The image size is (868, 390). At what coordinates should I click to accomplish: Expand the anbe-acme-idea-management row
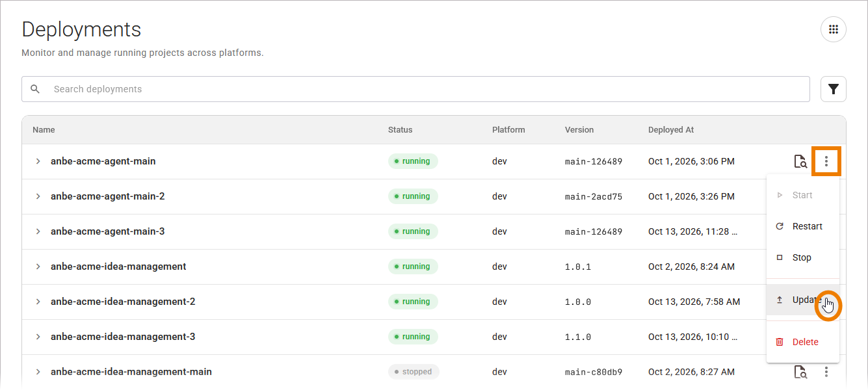click(38, 266)
